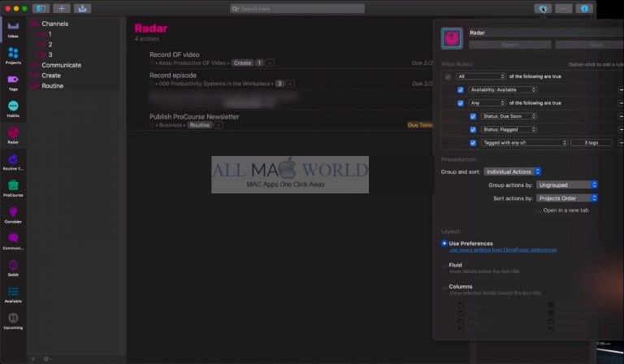Open the Inbox perspective in the sidebar
Screen dimensions: 624x364
(13, 29)
